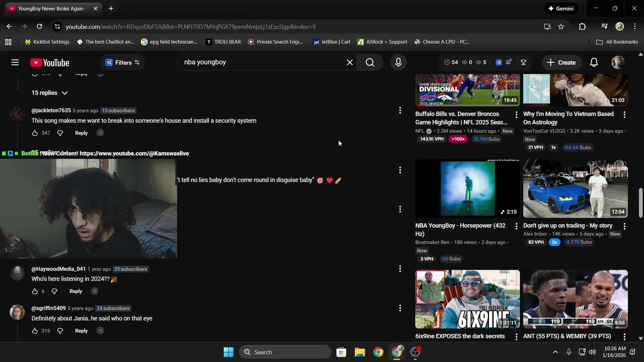Open the YouTube hamburger guide menu

pos(15,62)
